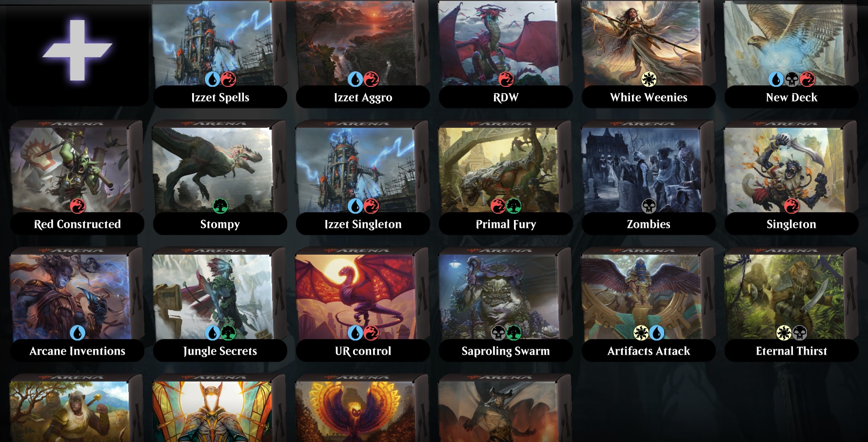Click the green mana icon on Saproling Swarm

pyautogui.click(x=513, y=333)
